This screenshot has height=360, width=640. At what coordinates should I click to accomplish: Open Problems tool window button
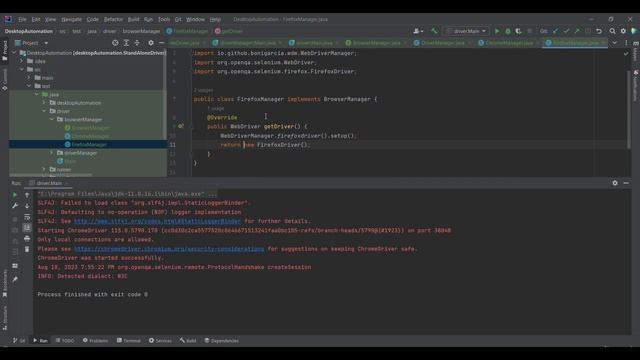click(96, 340)
